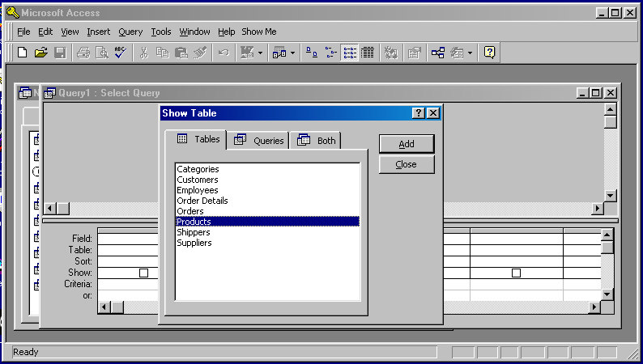This screenshot has width=643, height=364.
Task: Switch to the Both tab
Action: (315, 141)
